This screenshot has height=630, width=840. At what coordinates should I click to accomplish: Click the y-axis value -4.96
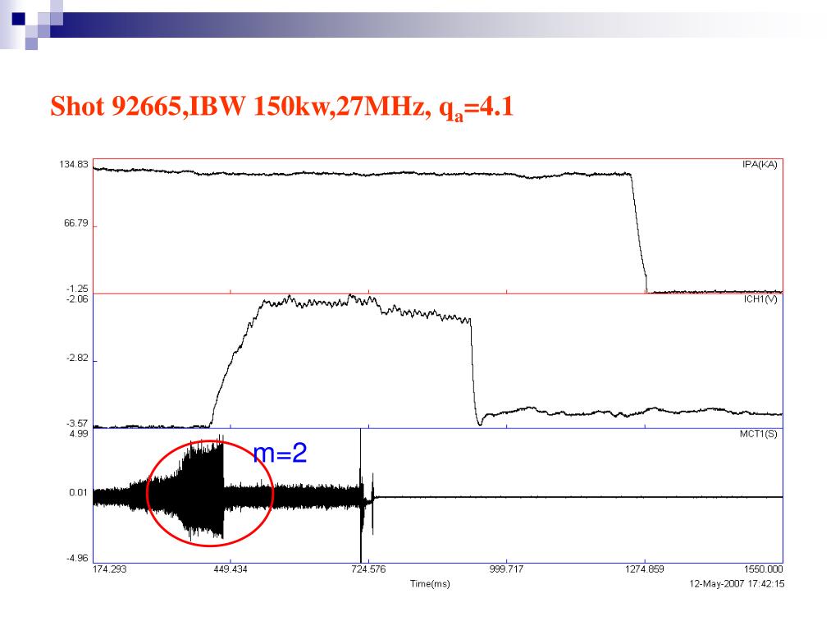[77, 558]
